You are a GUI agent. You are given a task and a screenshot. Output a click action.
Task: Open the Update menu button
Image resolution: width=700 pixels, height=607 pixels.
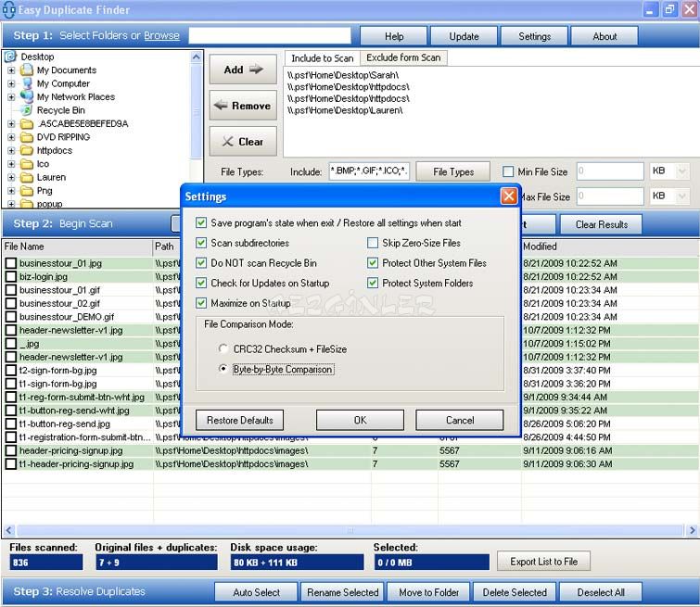pyautogui.click(x=464, y=36)
